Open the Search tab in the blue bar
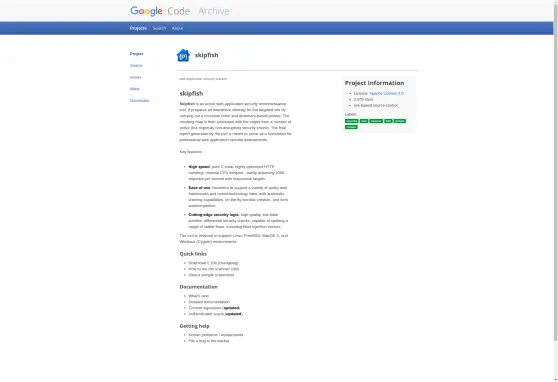Image resolution: width=558 pixels, height=382 pixels. pyautogui.click(x=159, y=28)
